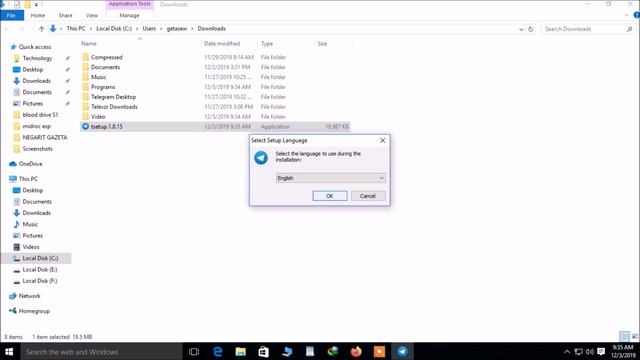Open Local Disk (E:) in navigation pane
The height and width of the screenshot is (360, 640).
[x=40, y=269]
